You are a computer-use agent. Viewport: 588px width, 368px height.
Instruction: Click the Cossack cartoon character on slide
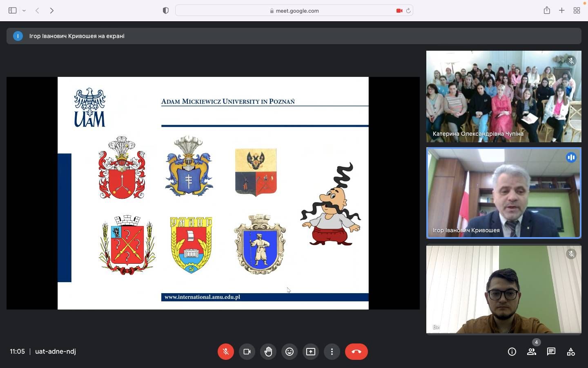coord(331,204)
